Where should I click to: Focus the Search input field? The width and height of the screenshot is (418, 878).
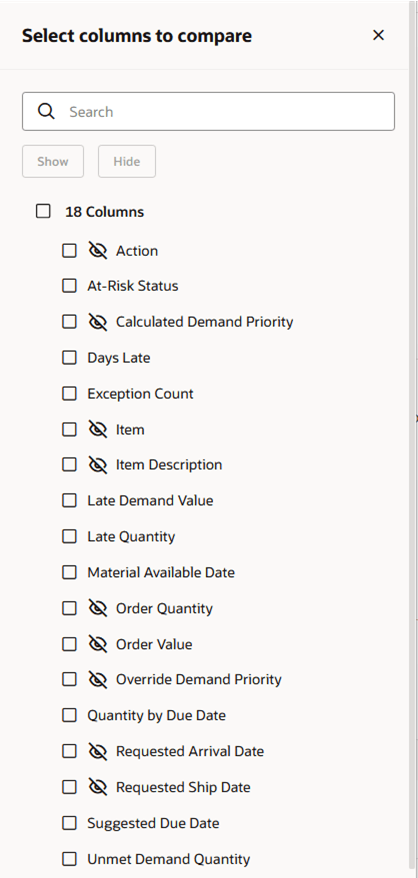(208, 111)
